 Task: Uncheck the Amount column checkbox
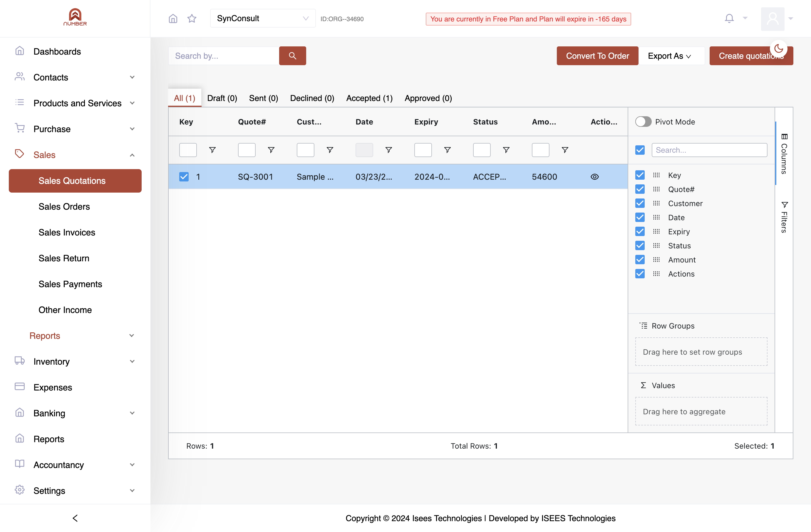tap(640, 259)
